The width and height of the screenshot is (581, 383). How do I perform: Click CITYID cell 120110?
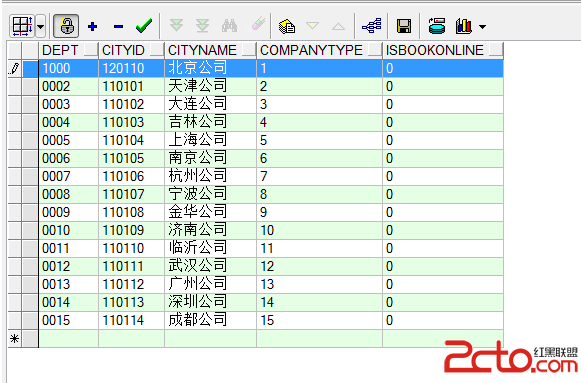[132, 68]
